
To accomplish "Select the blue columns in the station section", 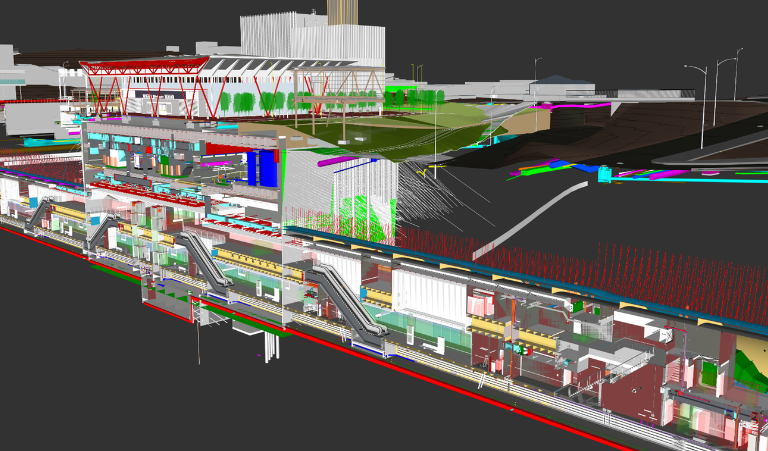I will pyautogui.click(x=263, y=168).
